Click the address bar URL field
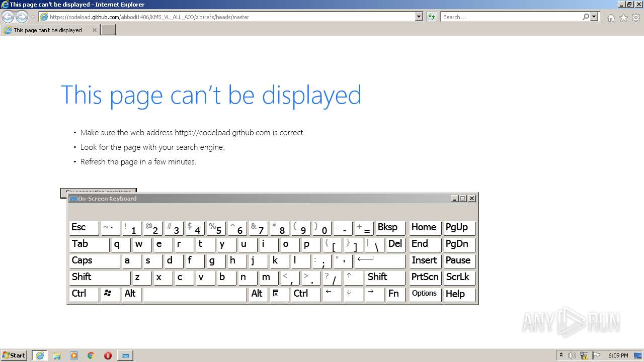The width and height of the screenshot is (644, 362). 226,17
